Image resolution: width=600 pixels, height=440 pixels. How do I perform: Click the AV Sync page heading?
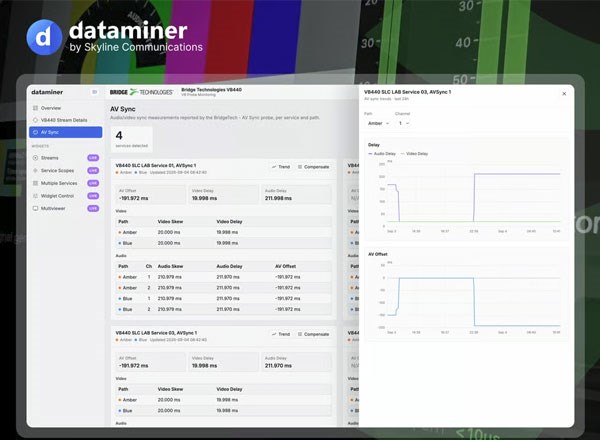point(122,109)
